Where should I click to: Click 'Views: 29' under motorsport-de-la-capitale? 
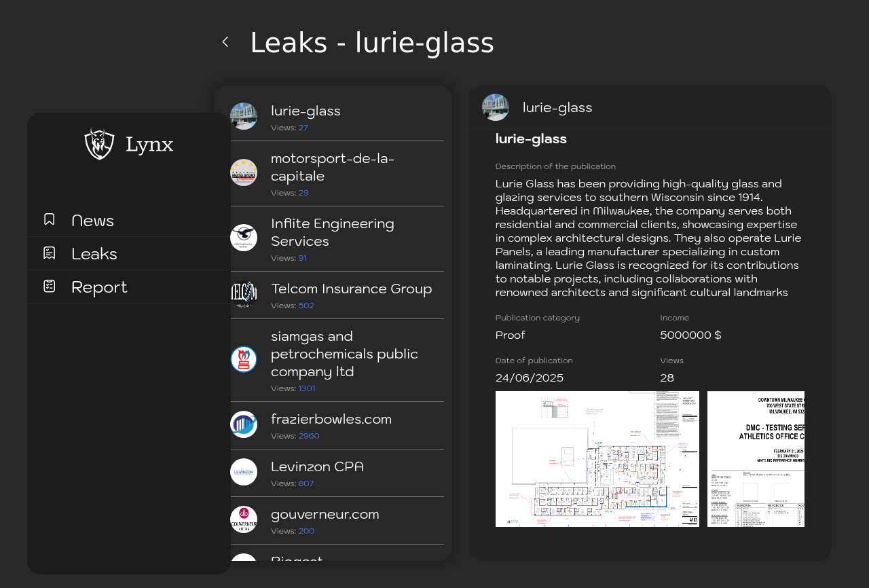point(290,193)
